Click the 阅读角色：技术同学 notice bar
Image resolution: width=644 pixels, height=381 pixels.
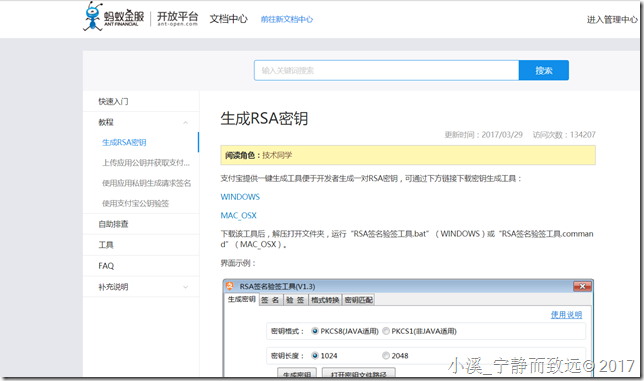pos(408,155)
